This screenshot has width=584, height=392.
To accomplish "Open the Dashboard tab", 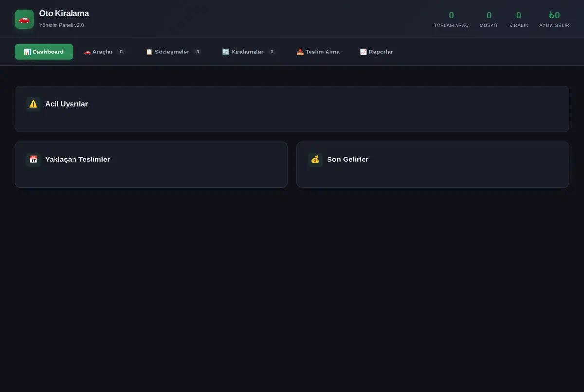I will 44,52.
